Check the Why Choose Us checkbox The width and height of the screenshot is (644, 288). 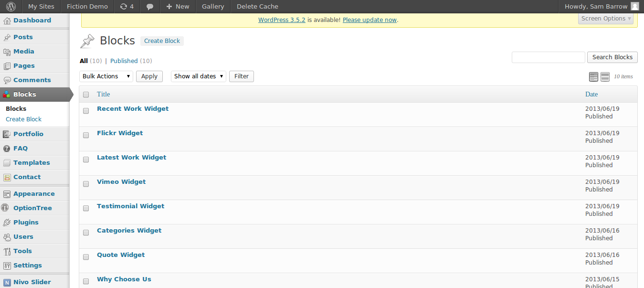(86, 281)
